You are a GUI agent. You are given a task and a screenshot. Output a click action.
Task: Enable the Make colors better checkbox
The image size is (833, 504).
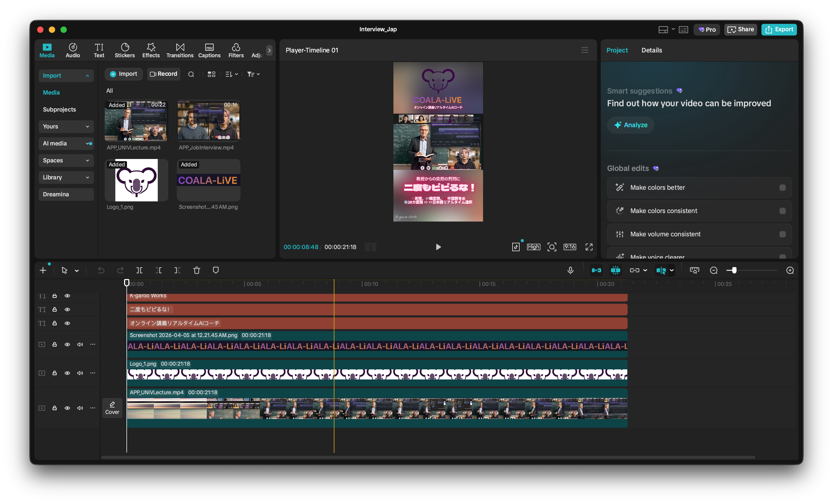click(782, 188)
